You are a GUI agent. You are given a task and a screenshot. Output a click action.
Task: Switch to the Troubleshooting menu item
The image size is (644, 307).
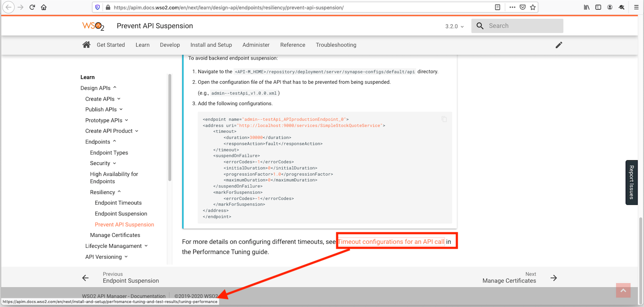(336, 44)
